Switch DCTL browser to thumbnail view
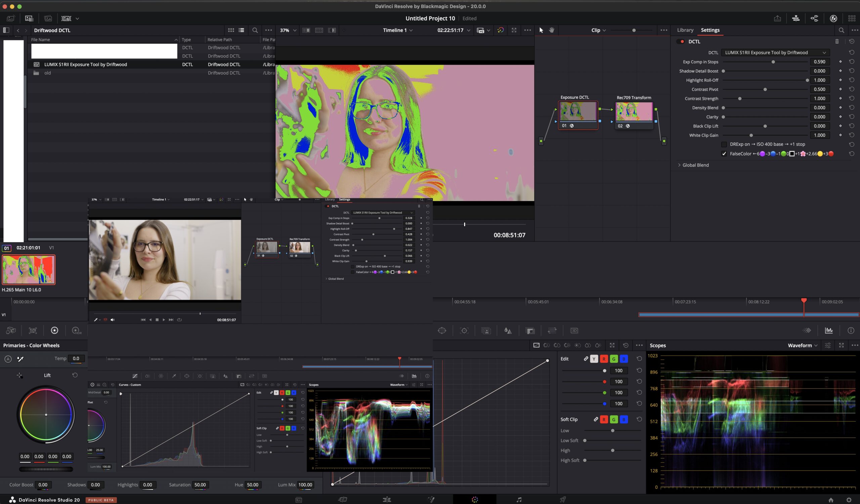The height and width of the screenshot is (504, 860). pyautogui.click(x=231, y=30)
